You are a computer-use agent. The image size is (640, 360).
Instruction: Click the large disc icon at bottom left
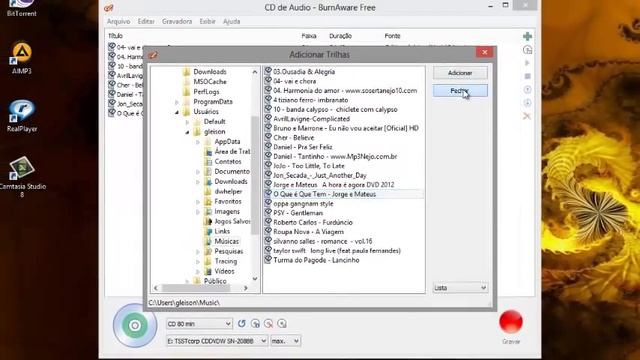pos(135,325)
